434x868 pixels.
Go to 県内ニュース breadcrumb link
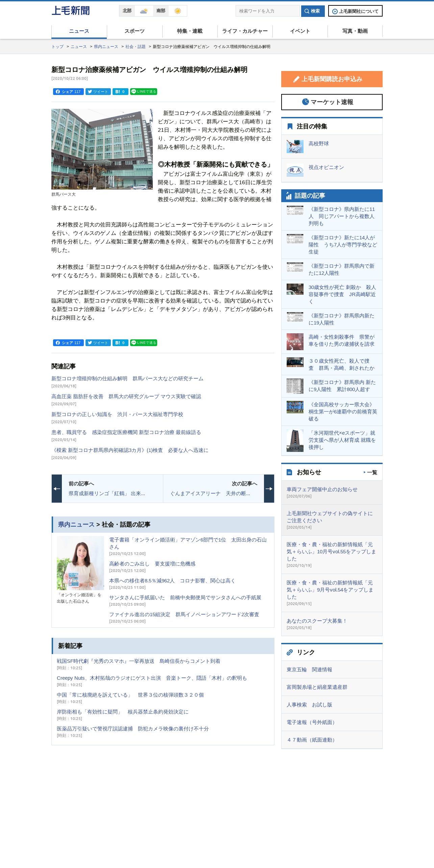click(x=106, y=47)
